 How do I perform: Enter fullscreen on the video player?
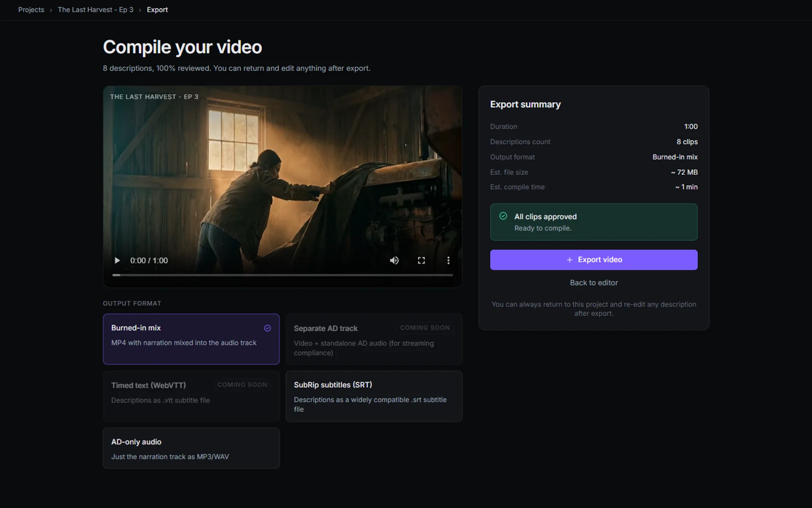(x=421, y=260)
